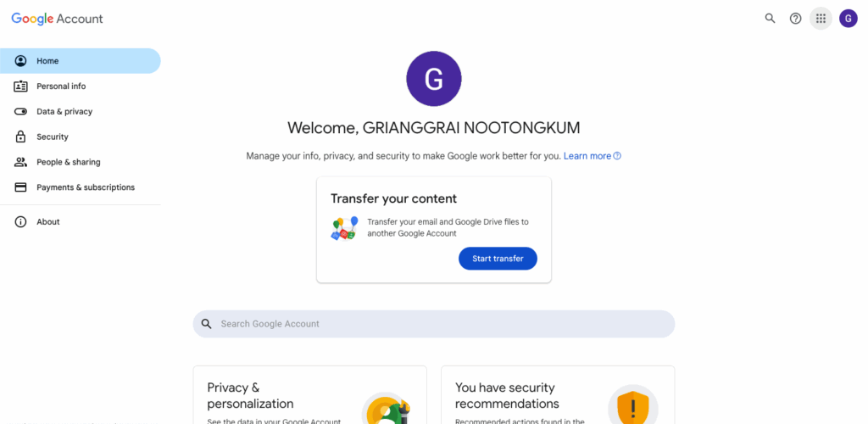Click the Data & privacy toggle icon
The height and width of the screenshot is (424, 868).
pos(20,112)
